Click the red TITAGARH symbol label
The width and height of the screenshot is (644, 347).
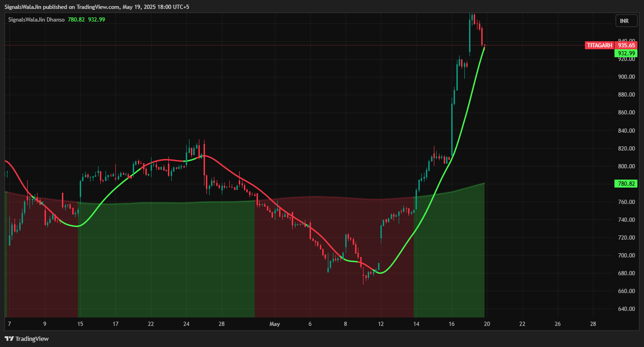(x=599, y=45)
